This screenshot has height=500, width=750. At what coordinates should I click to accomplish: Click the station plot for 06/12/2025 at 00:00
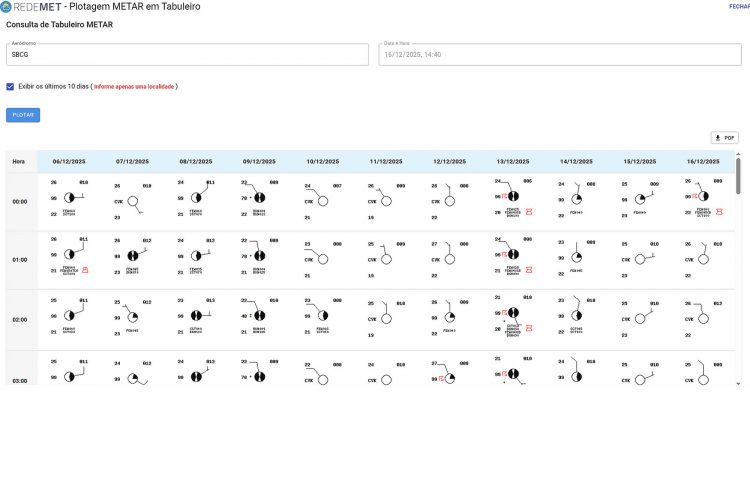(71, 198)
